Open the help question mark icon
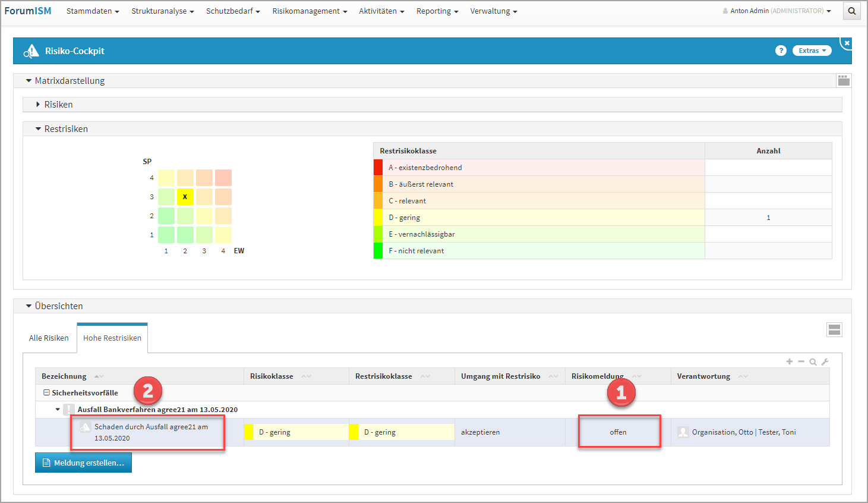The height and width of the screenshot is (503, 868). 781,51
